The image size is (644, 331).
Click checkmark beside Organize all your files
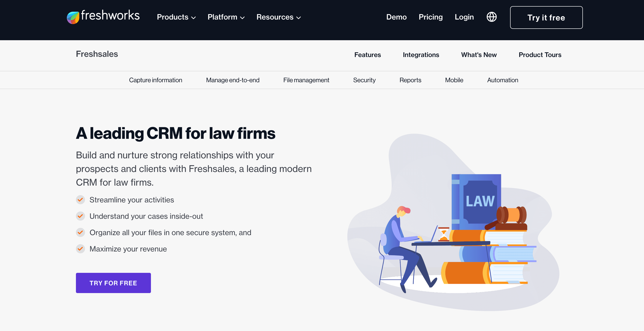coord(80,233)
